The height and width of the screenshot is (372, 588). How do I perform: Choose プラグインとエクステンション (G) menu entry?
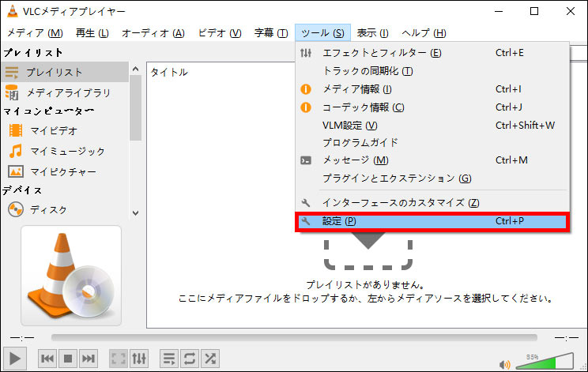(432, 178)
